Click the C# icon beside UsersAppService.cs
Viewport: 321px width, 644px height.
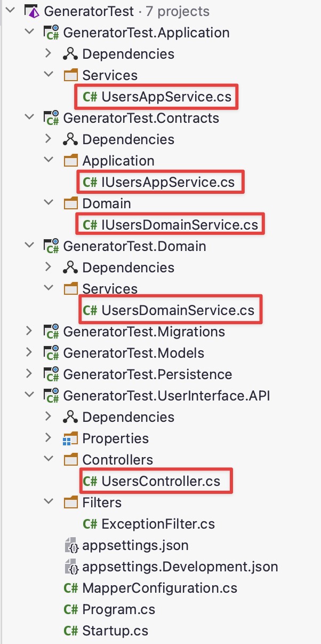tap(90, 97)
